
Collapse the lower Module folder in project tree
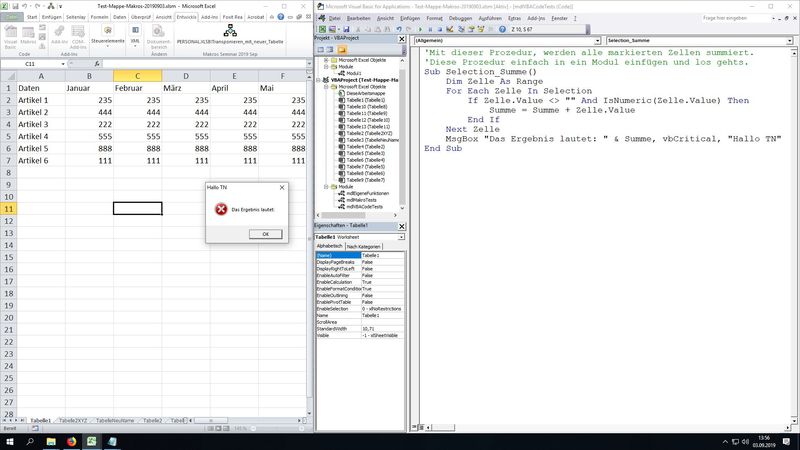[326, 187]
